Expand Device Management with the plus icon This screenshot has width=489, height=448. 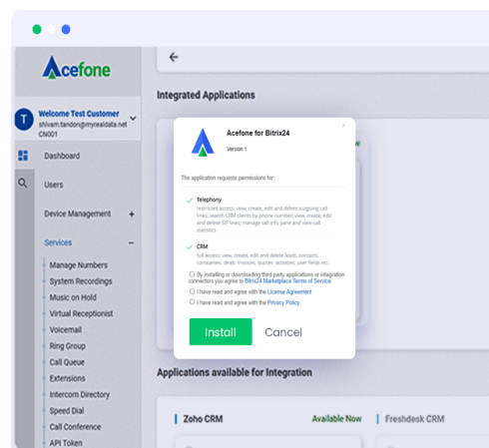point(132,215)
